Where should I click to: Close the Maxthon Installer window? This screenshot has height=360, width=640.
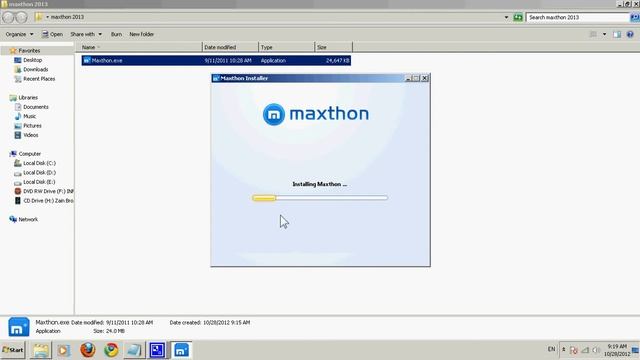click(x=424, y=78)
